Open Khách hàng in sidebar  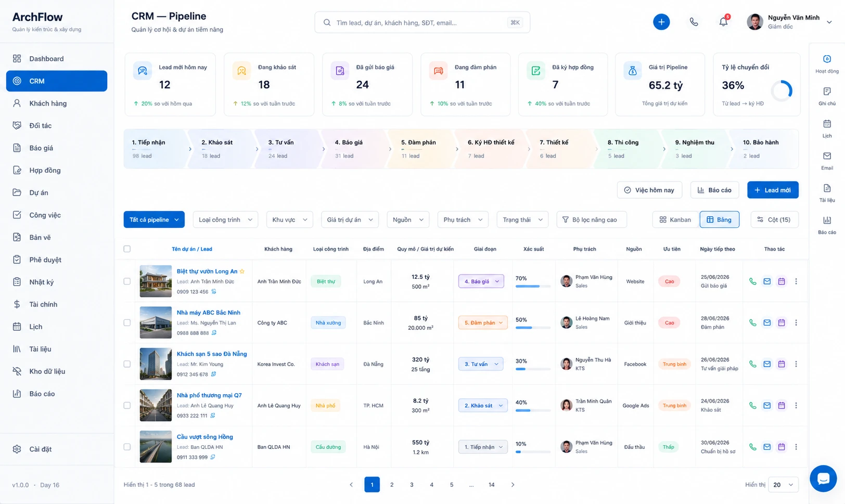[57, 103]
